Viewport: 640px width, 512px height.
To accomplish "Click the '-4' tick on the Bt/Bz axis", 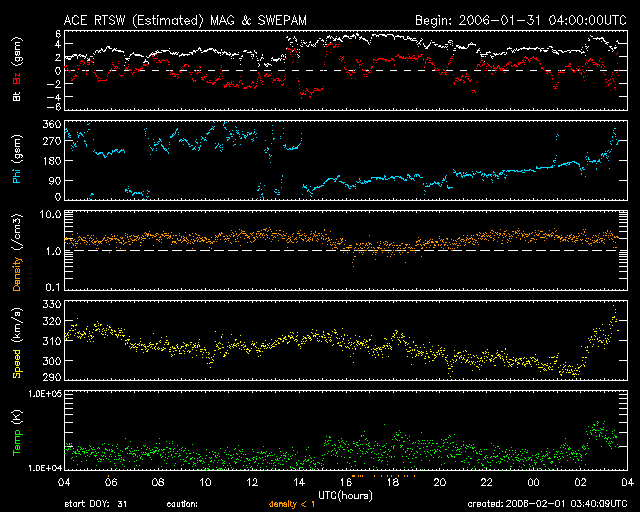I will 56,97.
